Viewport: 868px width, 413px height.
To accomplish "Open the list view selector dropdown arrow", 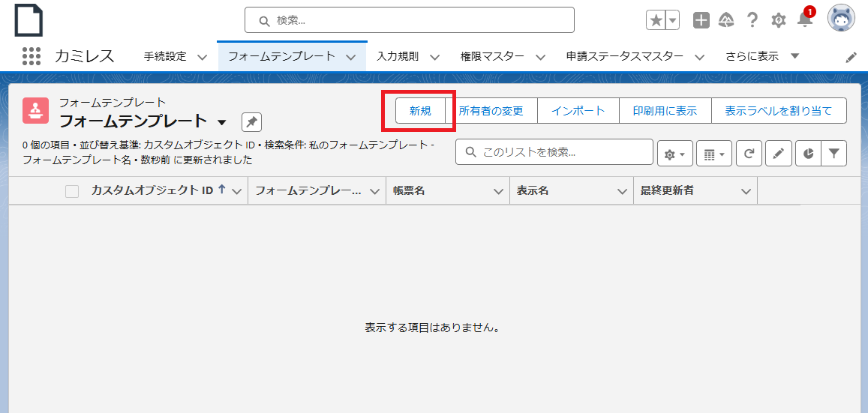I will [222, 122].
